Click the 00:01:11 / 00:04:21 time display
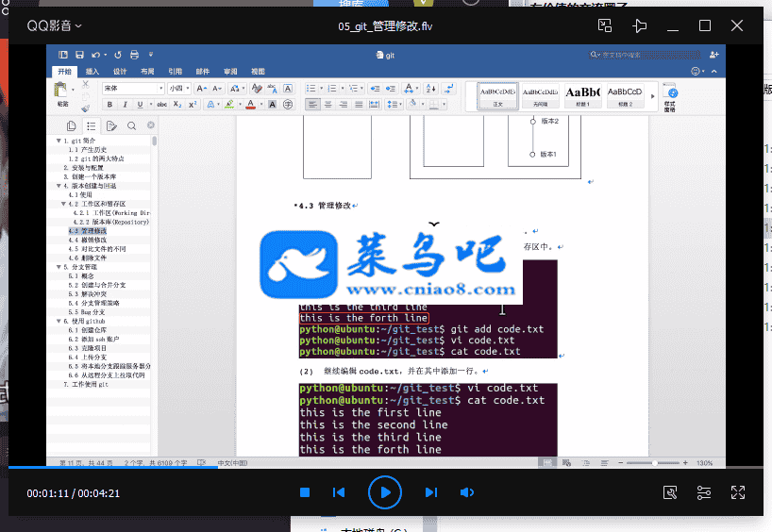Screen dimensions: 772x532 73,493
